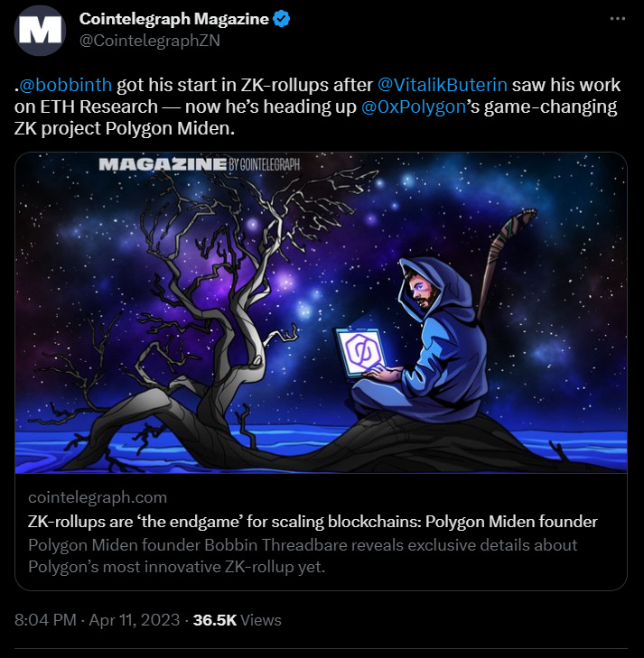This screenshot has width=644, height=658.
Task: Click the blue verified checkmark badge
Action: [x=281, y=19]
